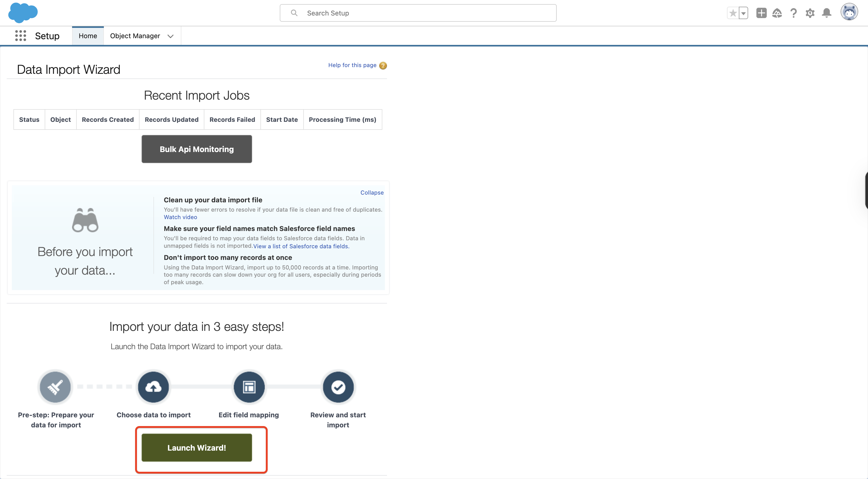Viewport: 868px width, 479px height.
Task: Open the user profile avatar
Action: coord(849,12)
